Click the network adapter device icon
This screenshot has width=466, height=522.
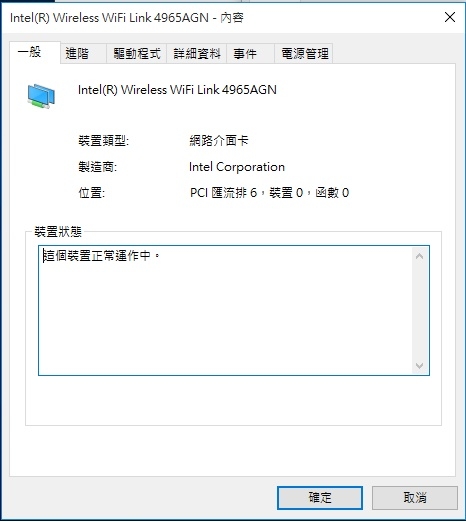tap(41, 96)
